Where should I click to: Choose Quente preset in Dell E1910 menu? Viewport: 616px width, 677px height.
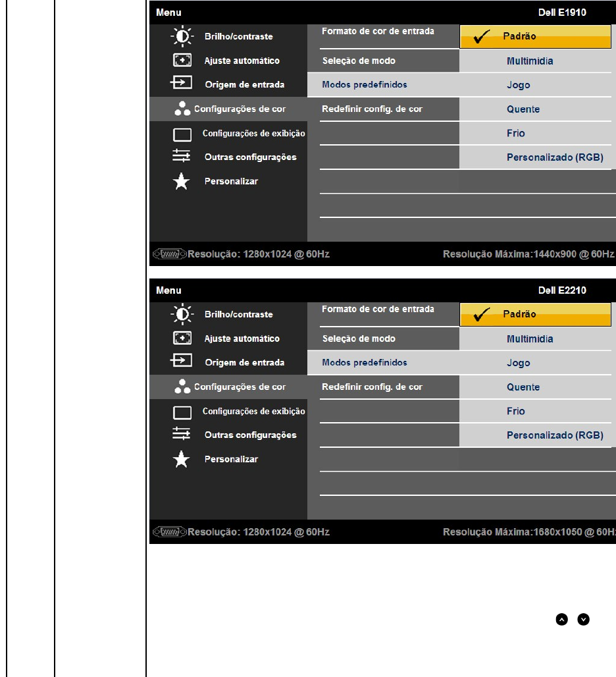tap(535, 109)
